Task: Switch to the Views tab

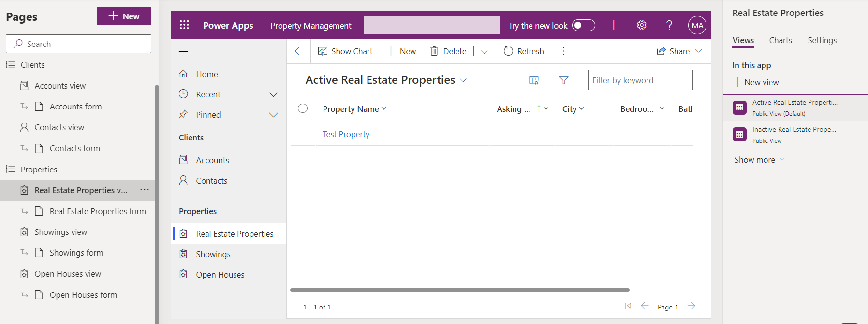Action: (x=743, y=41)
